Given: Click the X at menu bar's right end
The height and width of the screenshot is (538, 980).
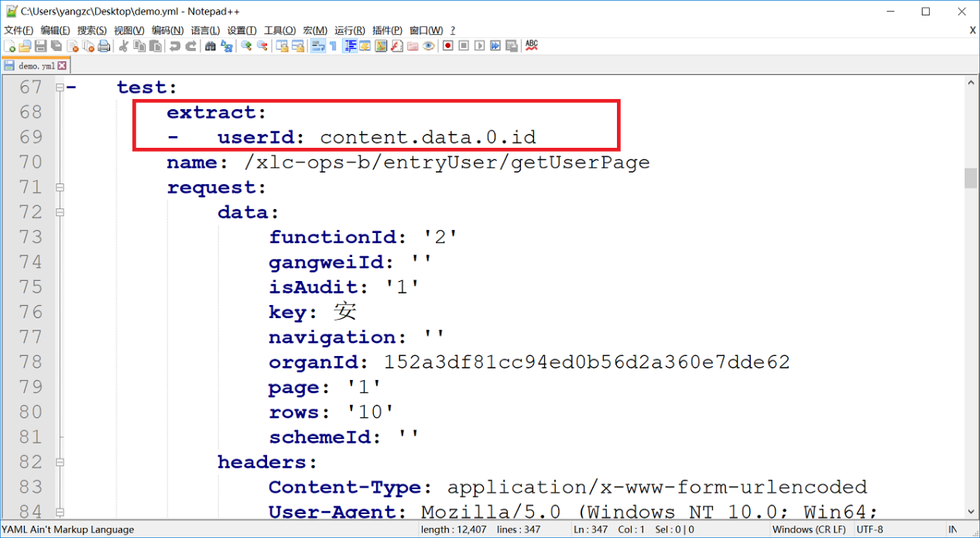Looking at the screenshot, I should pos(972,30).
